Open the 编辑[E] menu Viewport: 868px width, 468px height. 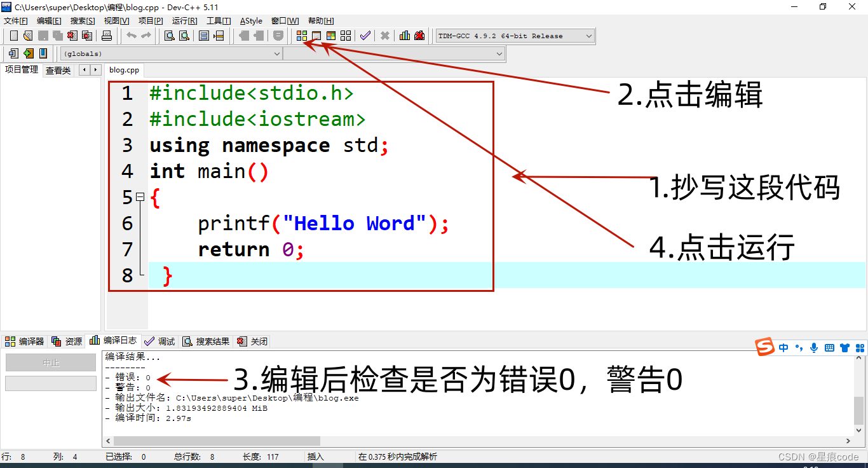click(49, 21)
